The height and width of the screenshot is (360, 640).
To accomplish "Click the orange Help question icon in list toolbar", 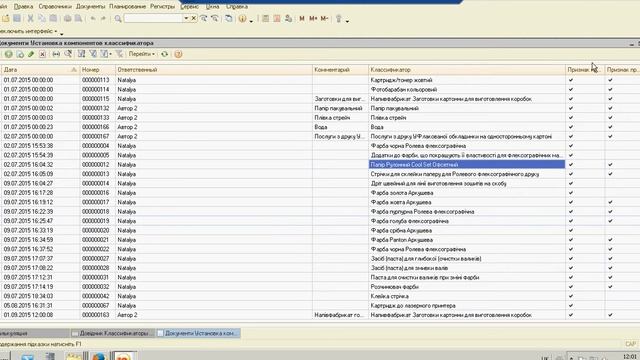I will click(x=178, y=54).
